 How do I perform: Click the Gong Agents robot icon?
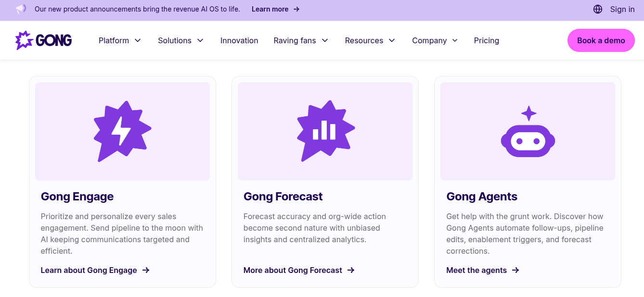[x=528, y=131]
